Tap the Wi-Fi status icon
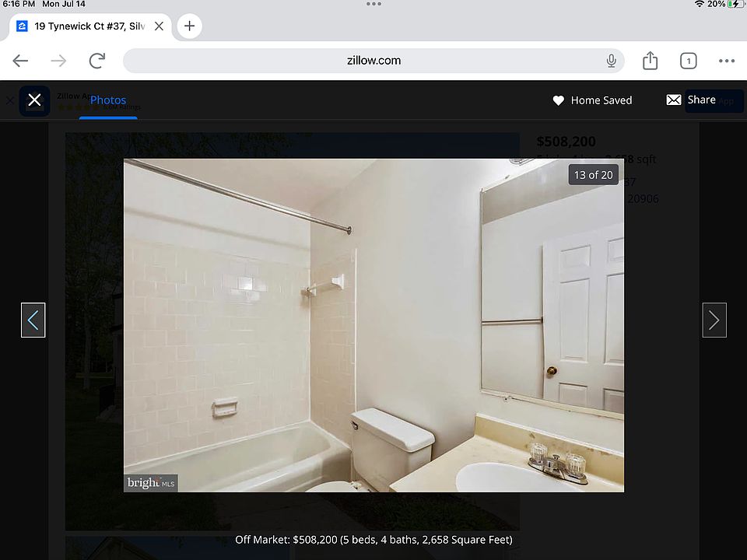This screenshot has width=747, height=560. coord(699,4)
